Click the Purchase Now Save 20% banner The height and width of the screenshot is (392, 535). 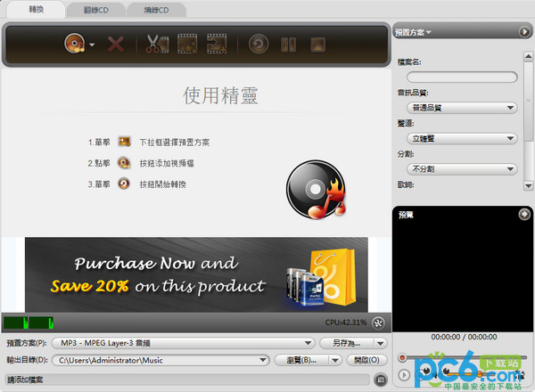pyautogui.click(x=196, y=274)
